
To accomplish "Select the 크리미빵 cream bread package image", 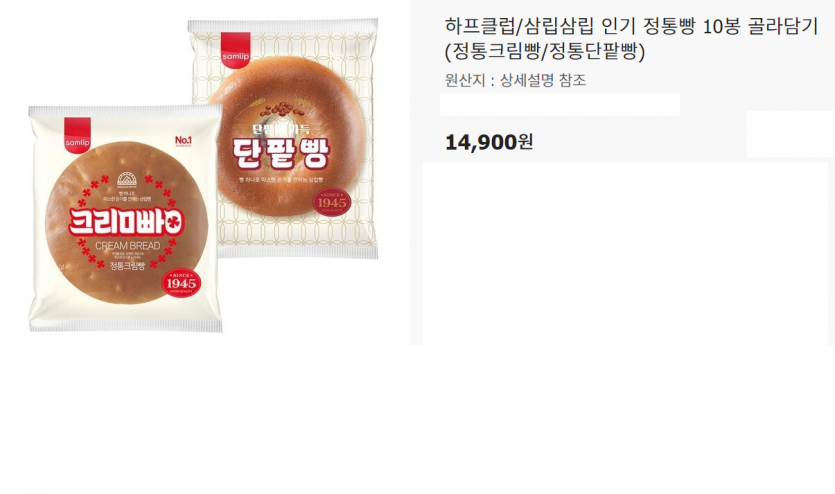I will click(125, 218).
